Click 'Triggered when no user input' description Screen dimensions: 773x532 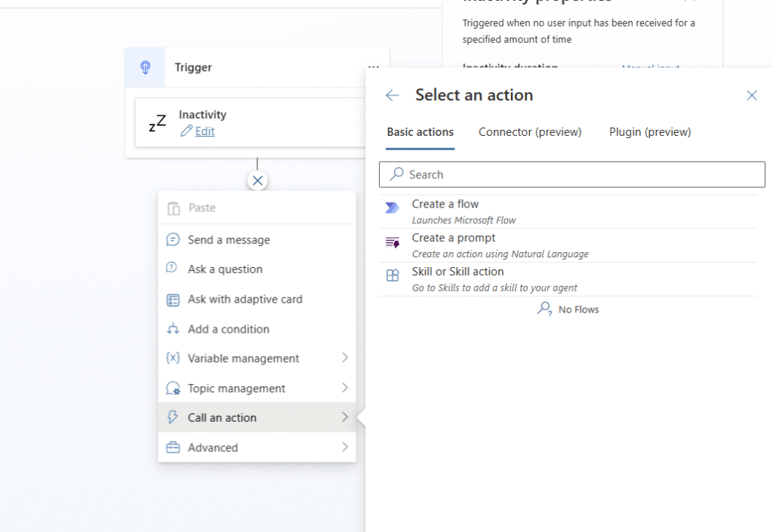579,31
